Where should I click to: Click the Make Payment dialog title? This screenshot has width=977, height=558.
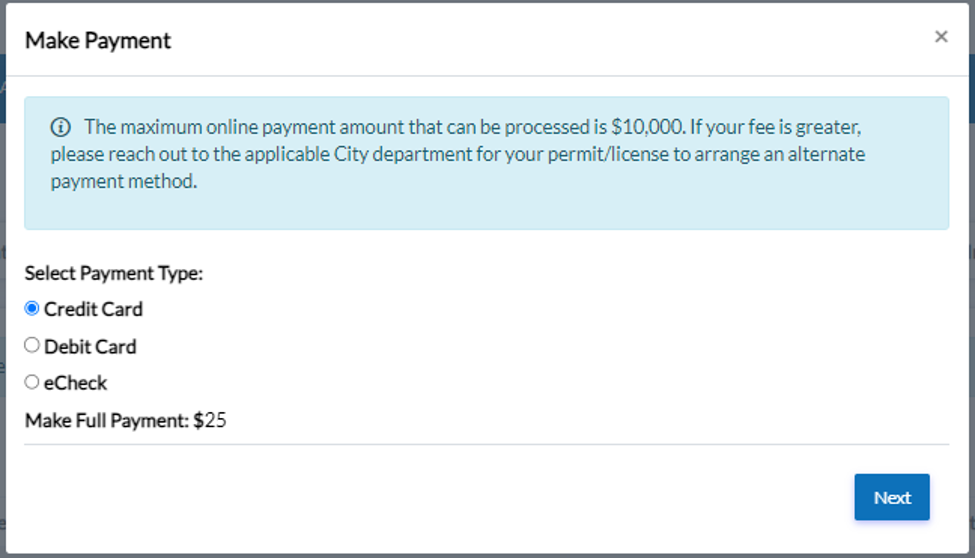coord(98,40)
